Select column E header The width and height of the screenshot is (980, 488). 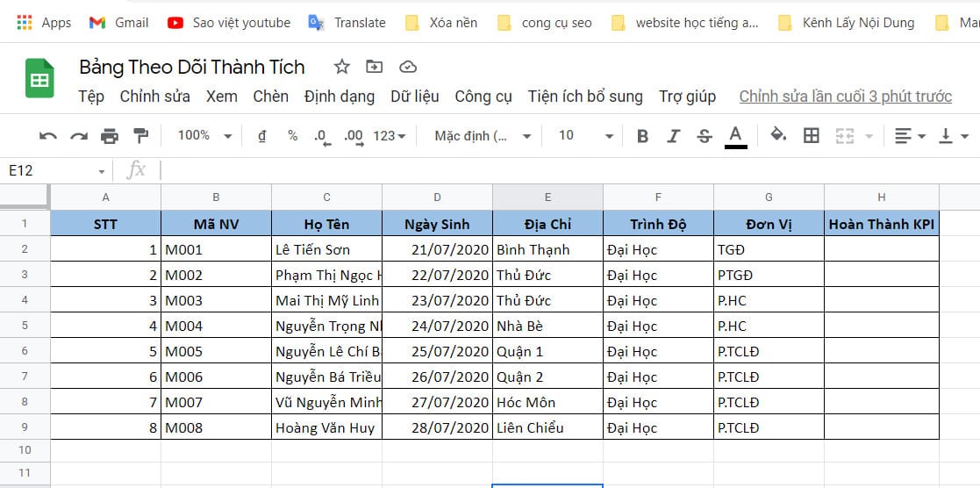click(x=547, y=197)
